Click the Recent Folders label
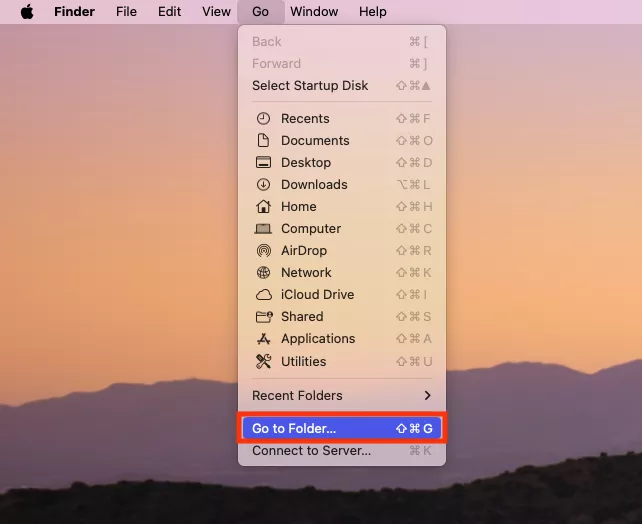The image size is (642, 524). (297, 395)
